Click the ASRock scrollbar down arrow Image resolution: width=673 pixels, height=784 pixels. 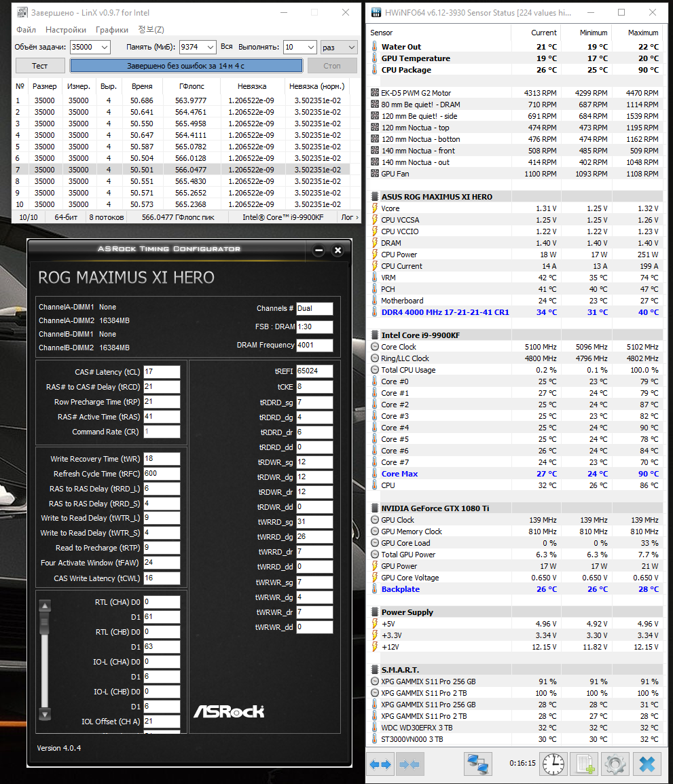(45, 715)
